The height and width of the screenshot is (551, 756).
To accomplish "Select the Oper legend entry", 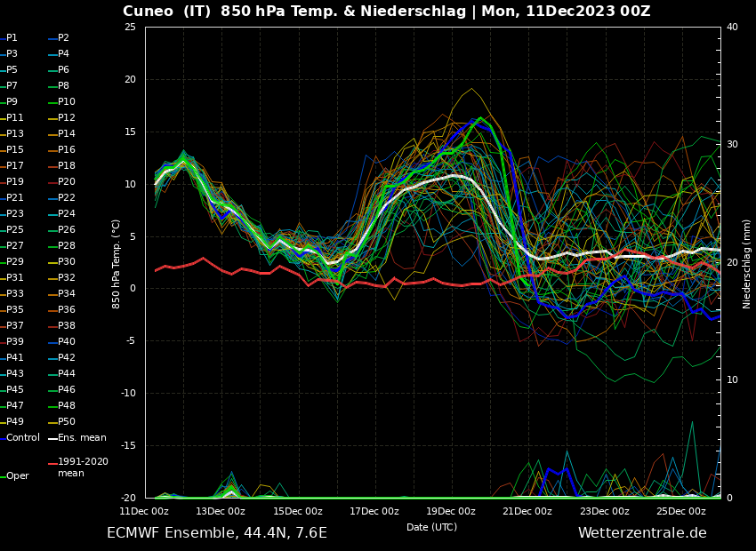I will tap(17, 476).
